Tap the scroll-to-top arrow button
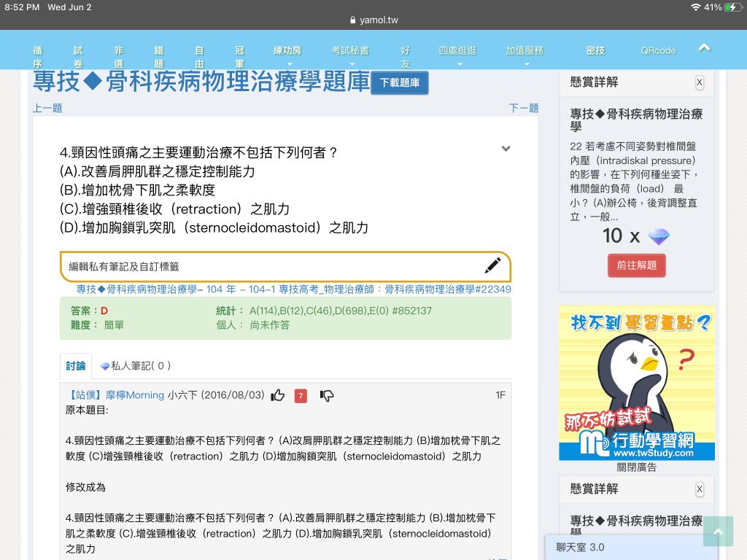This screenshot has height=560, width=747. pyautogui.click(x=718, y=532)
